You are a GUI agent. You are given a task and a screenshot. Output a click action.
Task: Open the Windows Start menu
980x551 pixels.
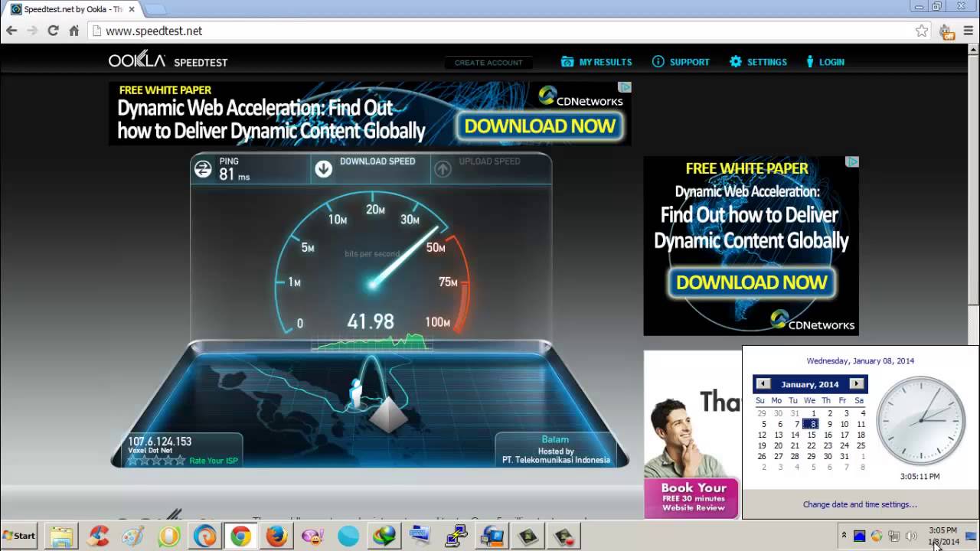[20, 536]
